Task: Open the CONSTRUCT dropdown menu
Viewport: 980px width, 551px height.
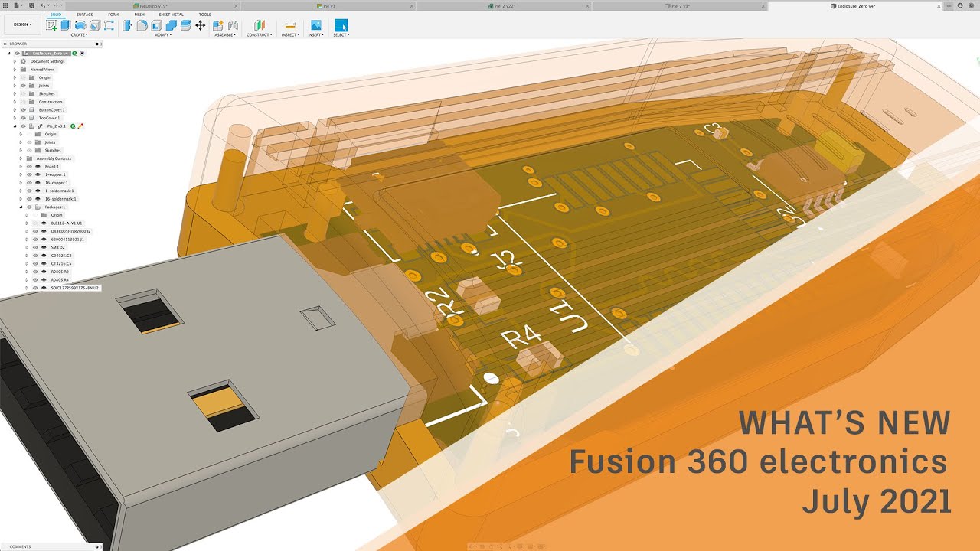Action: [x=260, y=34]
